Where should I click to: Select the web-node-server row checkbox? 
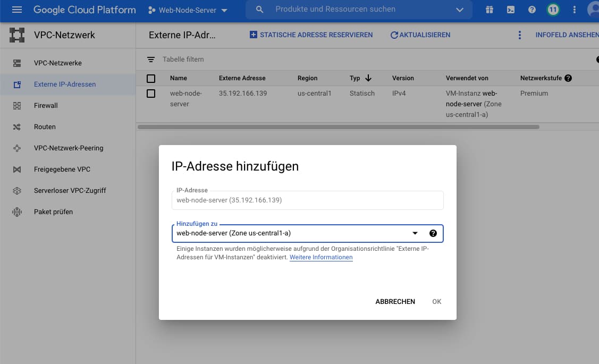151,93
